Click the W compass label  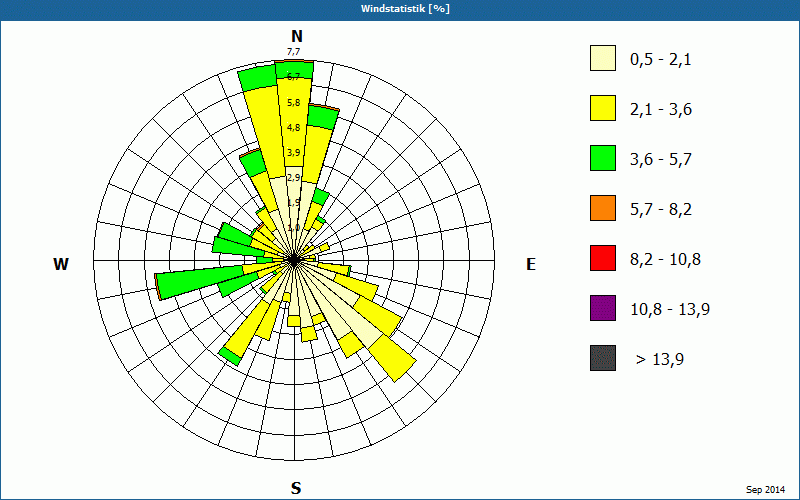coord(61,264)
